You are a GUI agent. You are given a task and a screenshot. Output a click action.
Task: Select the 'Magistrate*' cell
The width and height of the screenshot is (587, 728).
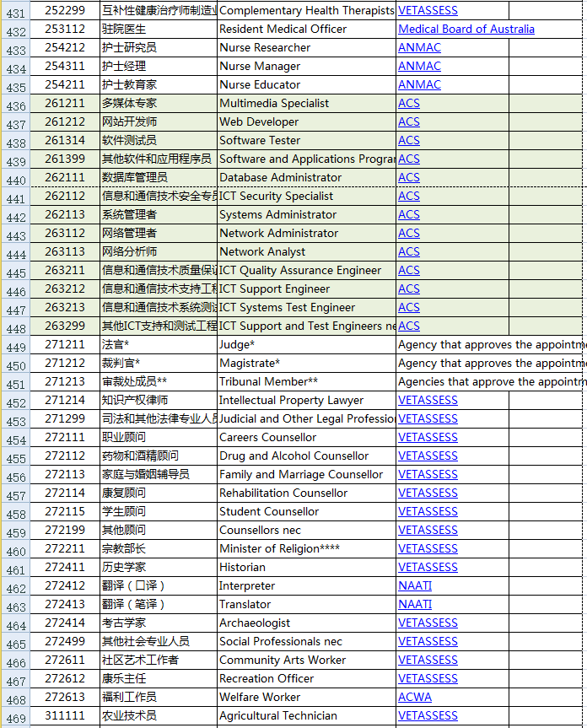tap(306, 364)
